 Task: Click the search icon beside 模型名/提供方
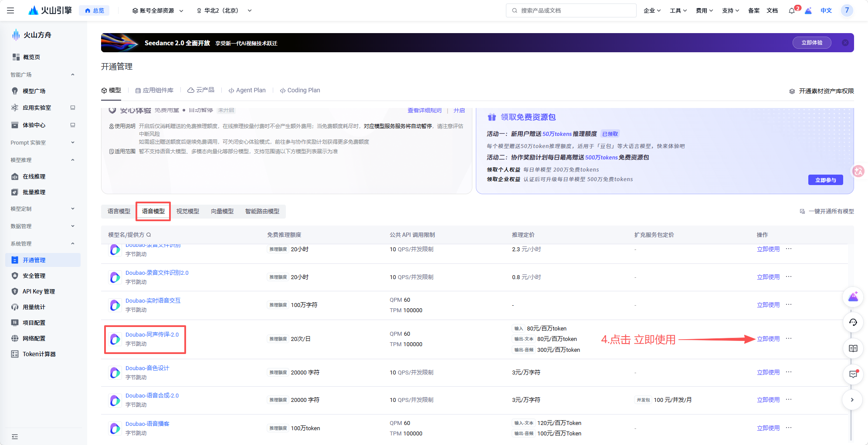pyautogui.click(x=149, y=235)
